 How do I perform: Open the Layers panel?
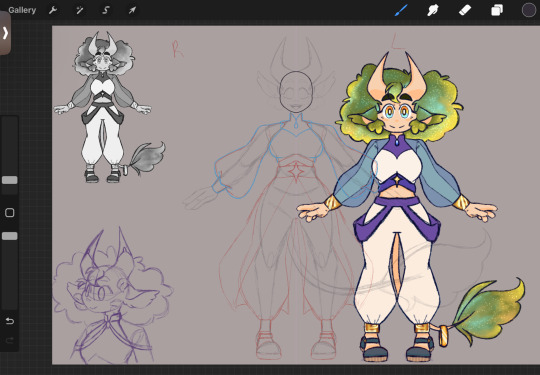(x=497, y=10)
